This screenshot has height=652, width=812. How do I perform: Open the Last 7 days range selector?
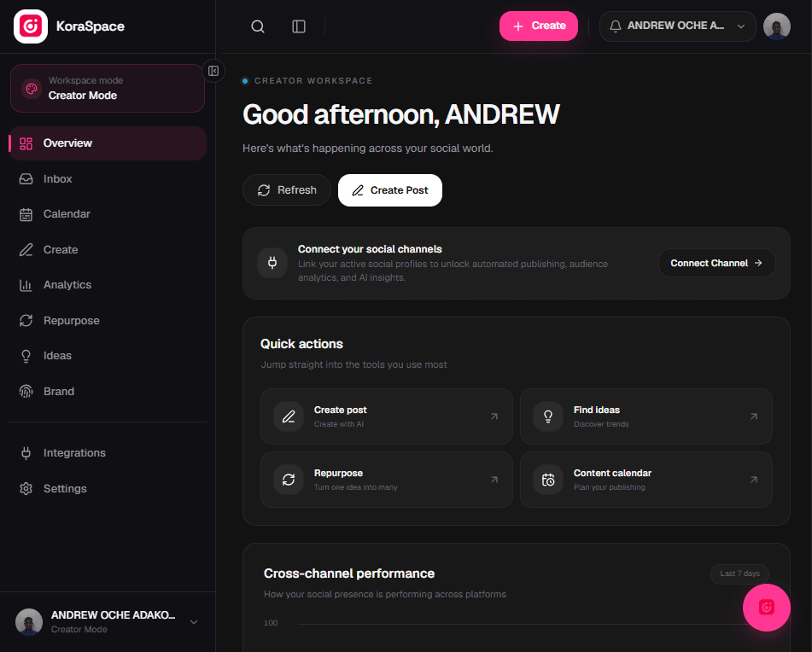(739, 573)
